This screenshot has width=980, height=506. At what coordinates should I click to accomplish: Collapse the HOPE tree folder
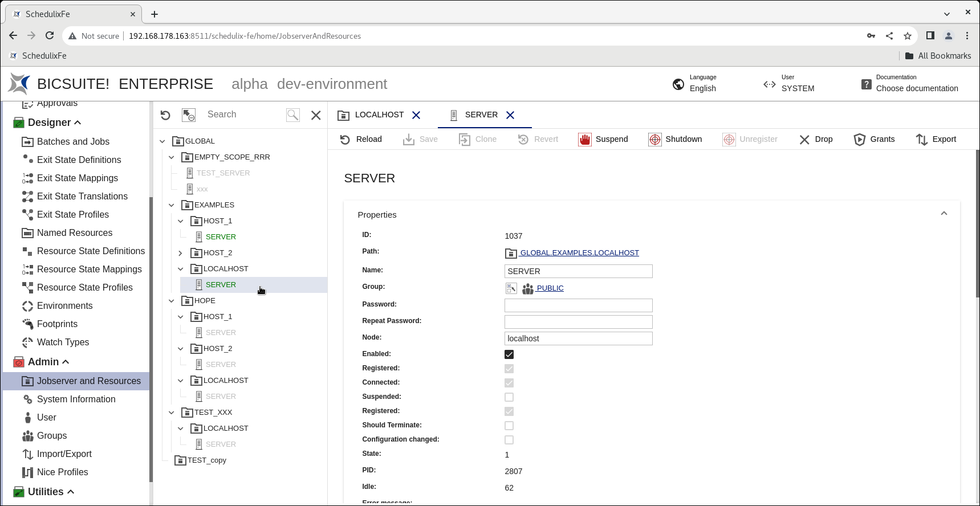(x=172, y=301)
